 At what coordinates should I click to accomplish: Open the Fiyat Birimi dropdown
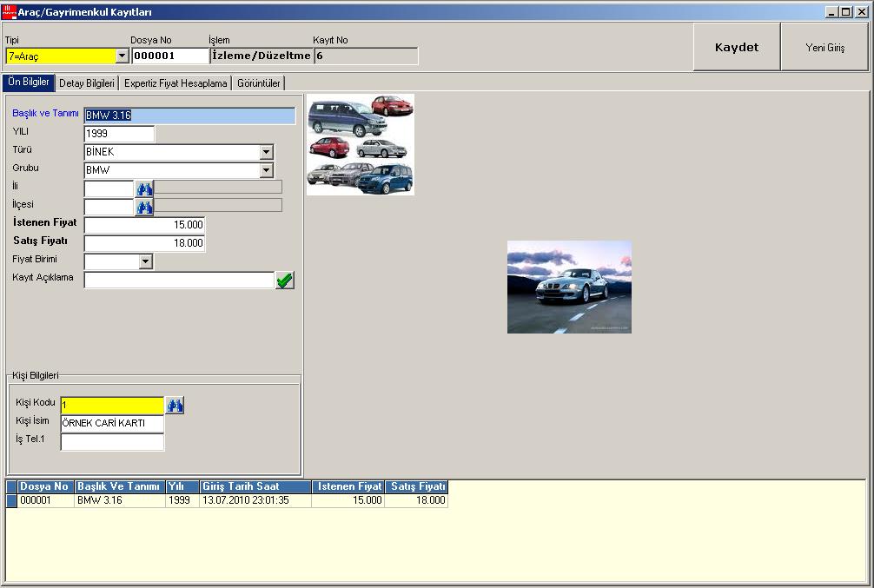tap(145, 261)
